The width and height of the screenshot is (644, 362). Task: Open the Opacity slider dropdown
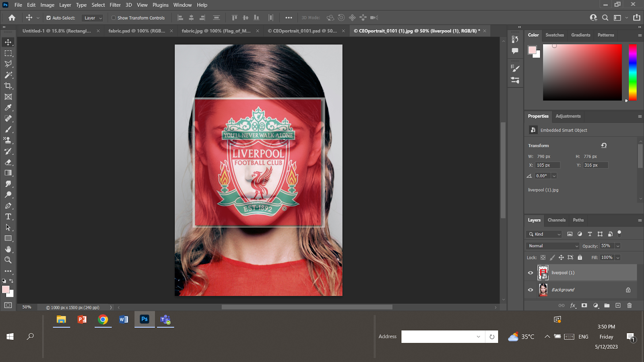tap(618, 246)
